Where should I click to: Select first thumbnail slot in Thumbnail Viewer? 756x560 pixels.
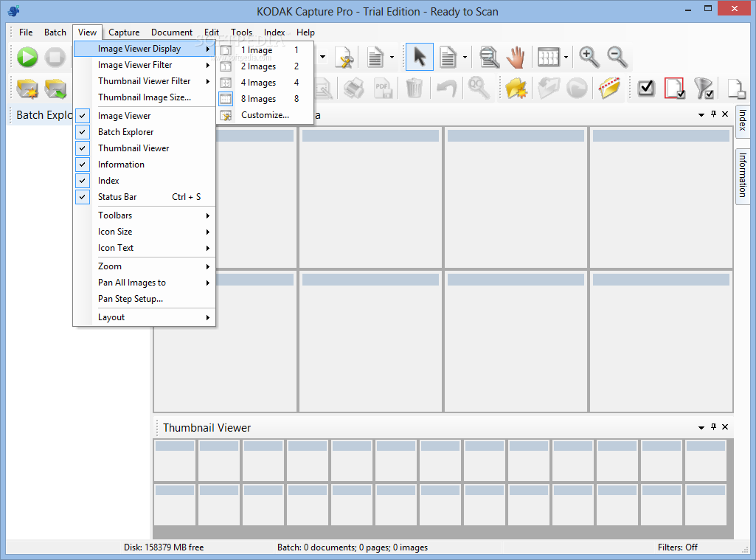coord(175,460)
